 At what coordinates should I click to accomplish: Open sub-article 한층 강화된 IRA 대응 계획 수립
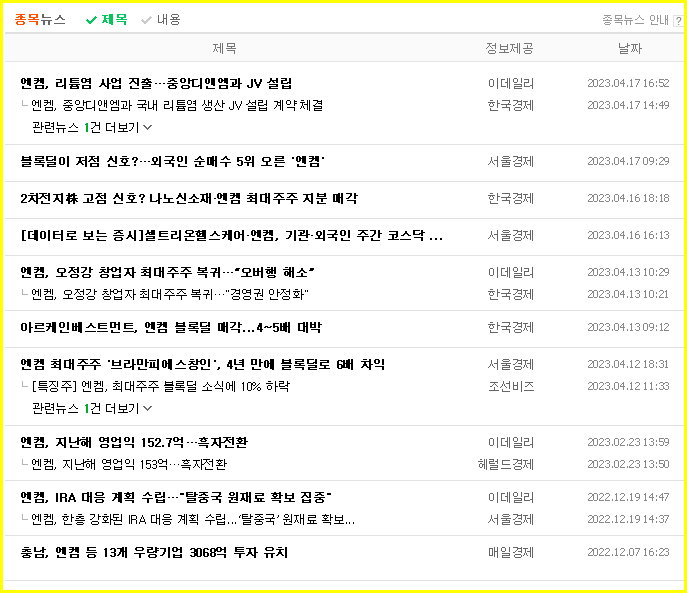pos(193,520)
